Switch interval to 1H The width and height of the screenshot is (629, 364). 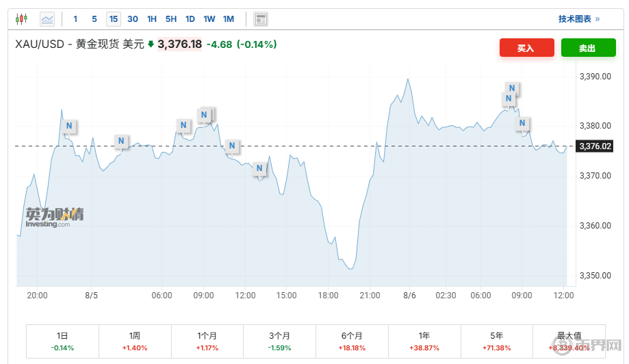(152, 19)
